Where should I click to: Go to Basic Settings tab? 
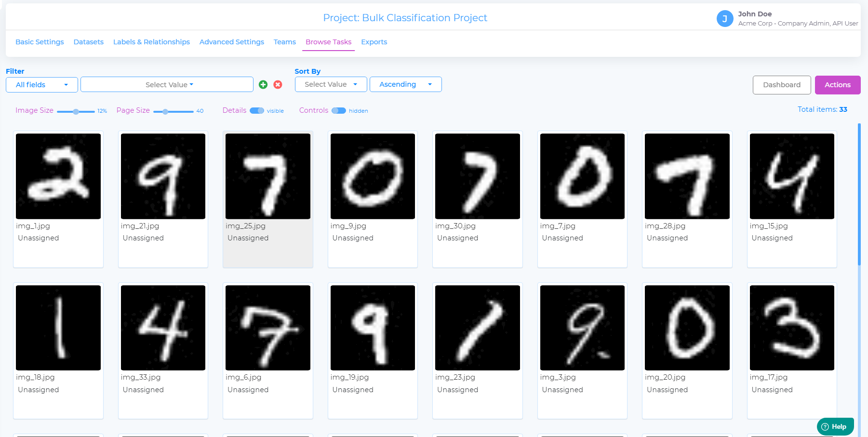40,42
